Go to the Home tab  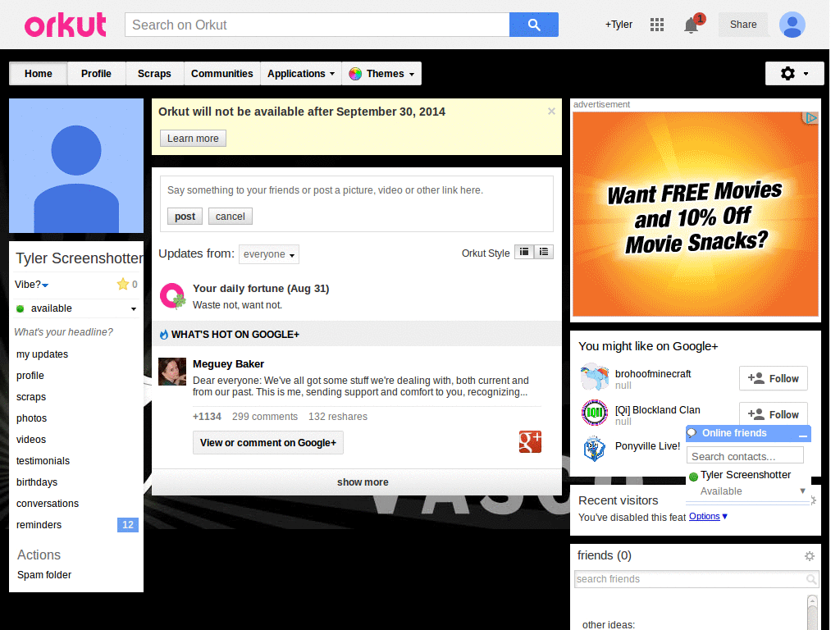coord(39,73)
